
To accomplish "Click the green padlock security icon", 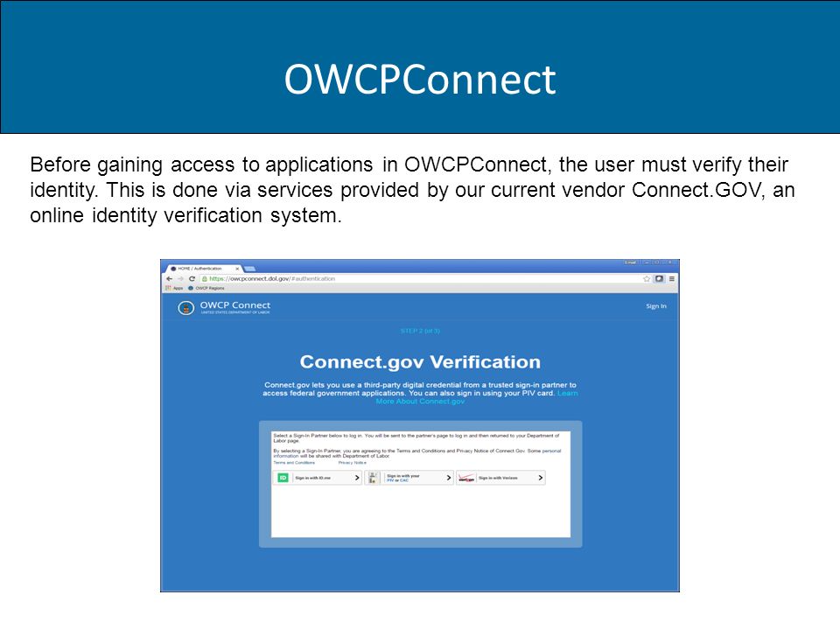I will click(204, 278).
